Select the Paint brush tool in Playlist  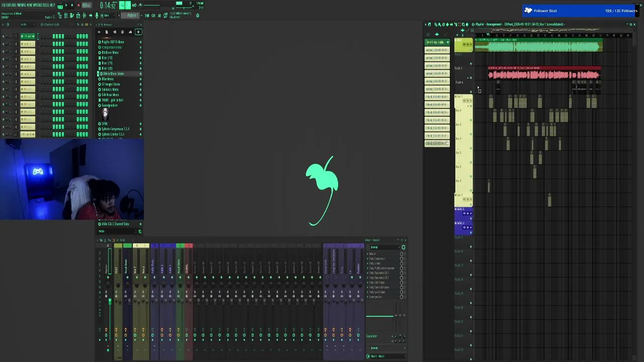(439, 24)
